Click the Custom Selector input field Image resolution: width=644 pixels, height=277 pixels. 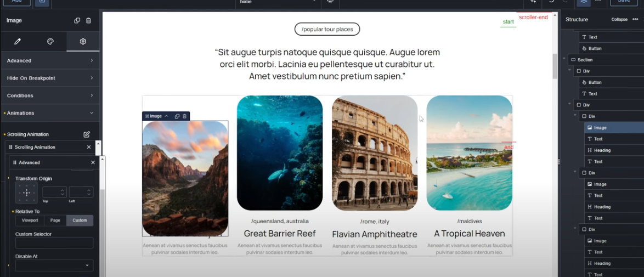coord(54,243)
